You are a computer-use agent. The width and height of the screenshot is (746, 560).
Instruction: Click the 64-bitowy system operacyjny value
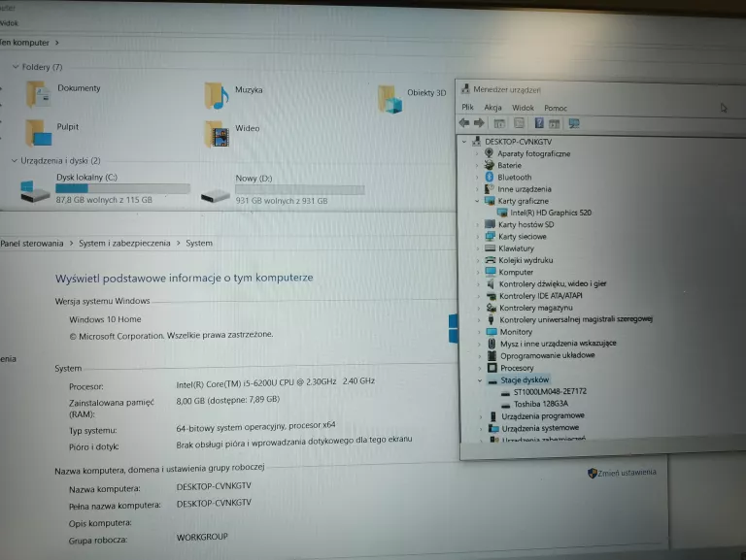tap(255, 426)
